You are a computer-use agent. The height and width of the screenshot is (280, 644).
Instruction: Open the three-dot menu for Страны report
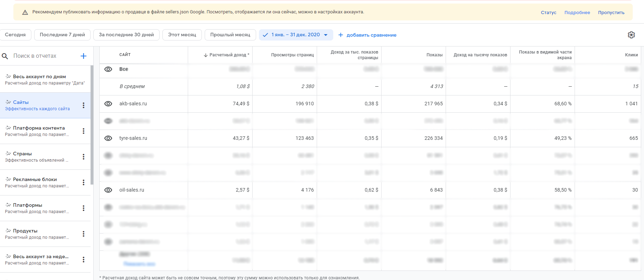(83, 157)
